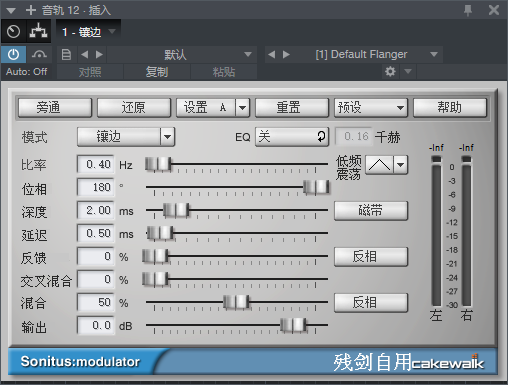508x385 pixels.
Task: Click the 混合 mix slider handle
Action: tap(236, 302)
